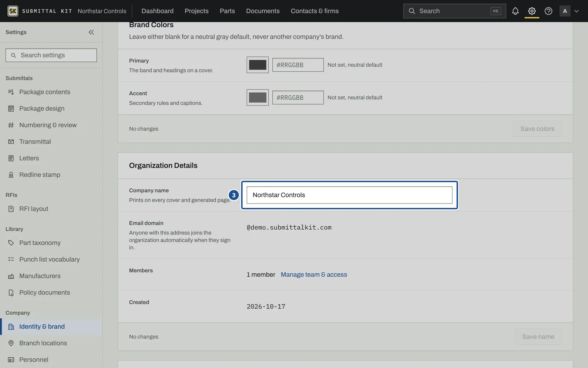The height and width of the screenshot is (368, 588).
Task: Open Contacts & firms tab
Action: 315,11
